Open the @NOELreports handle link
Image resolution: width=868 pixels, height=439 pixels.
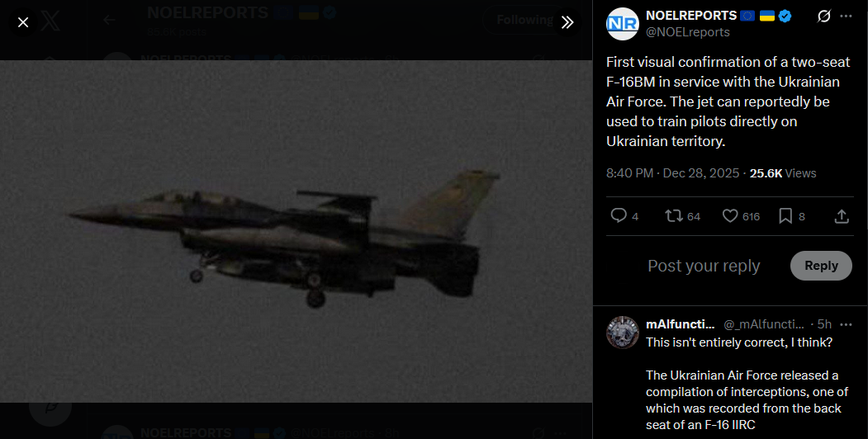tap(687, 32)
